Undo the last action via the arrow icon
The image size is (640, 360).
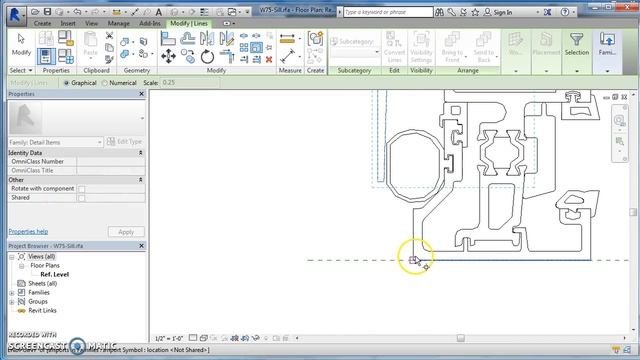(x=77, y=12)
